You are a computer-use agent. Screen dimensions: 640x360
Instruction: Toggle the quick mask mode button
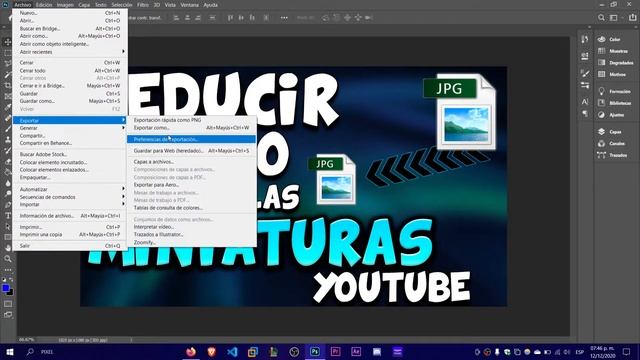[x=8, y=304]
